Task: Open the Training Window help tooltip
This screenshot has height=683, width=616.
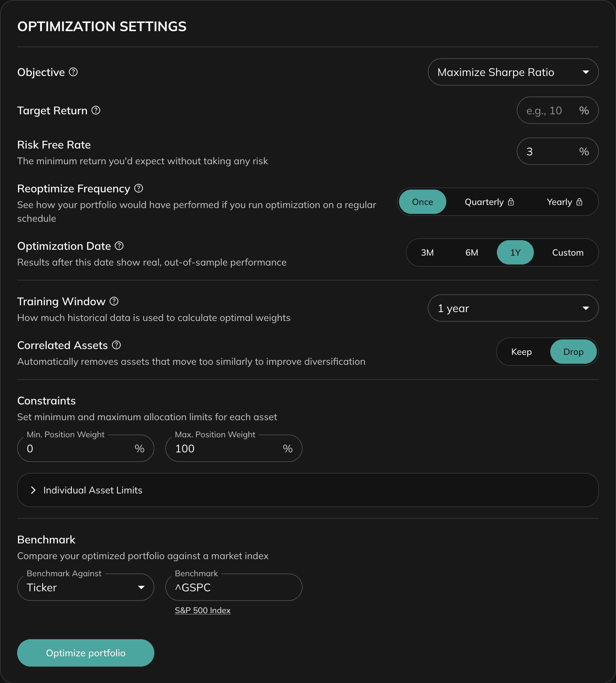Action: pos(114,301)
